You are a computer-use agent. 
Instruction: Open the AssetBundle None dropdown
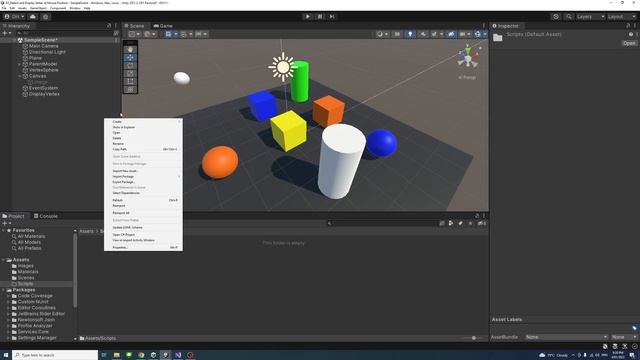566,337
